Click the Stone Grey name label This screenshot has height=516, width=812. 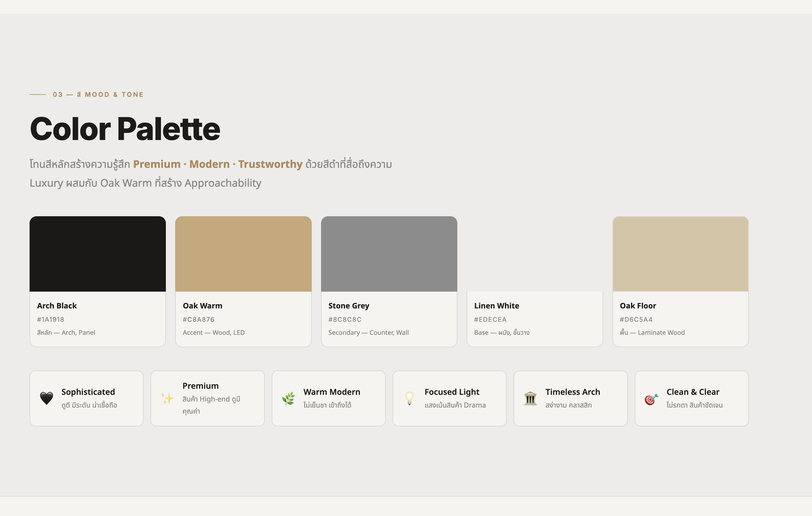pos(349,306)
